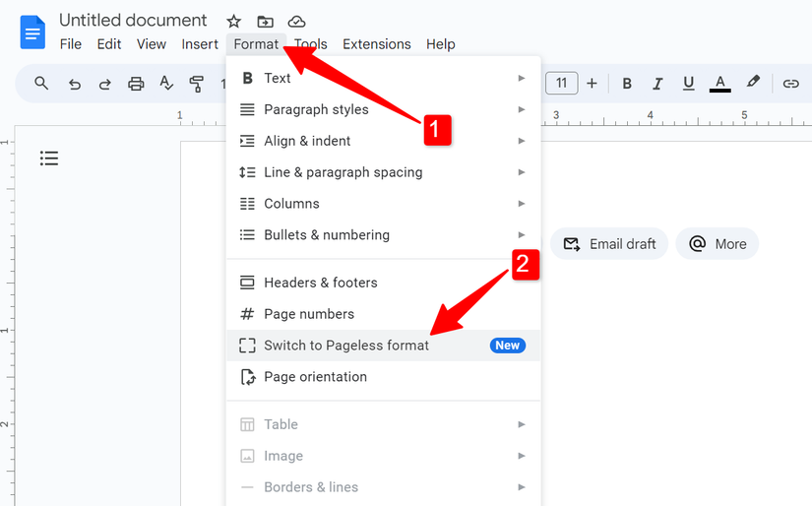Select Switch to Pageless format

point(346,346)
